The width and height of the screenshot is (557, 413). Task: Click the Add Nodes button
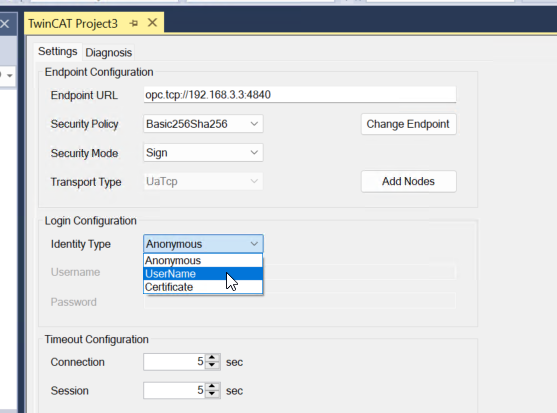409,181
